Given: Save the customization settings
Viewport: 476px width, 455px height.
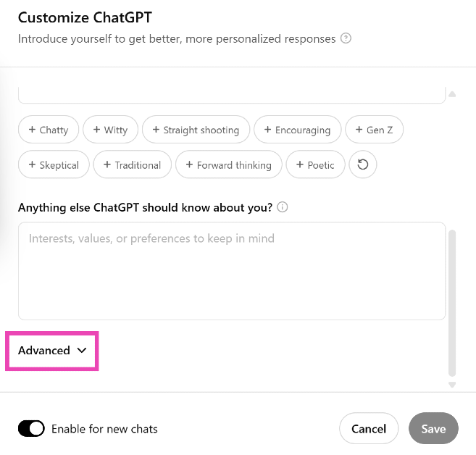Looking at the screenshot, I should click(x=433, y=429).
